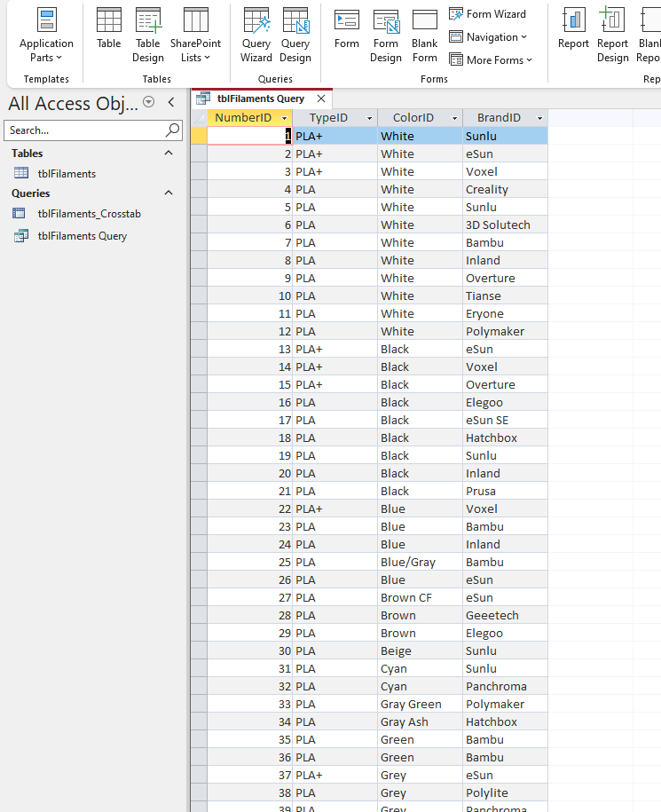Open the Application Parts gallery
Image resolution: width=661 pixels, height=812 pixels.
coord(46,35)
